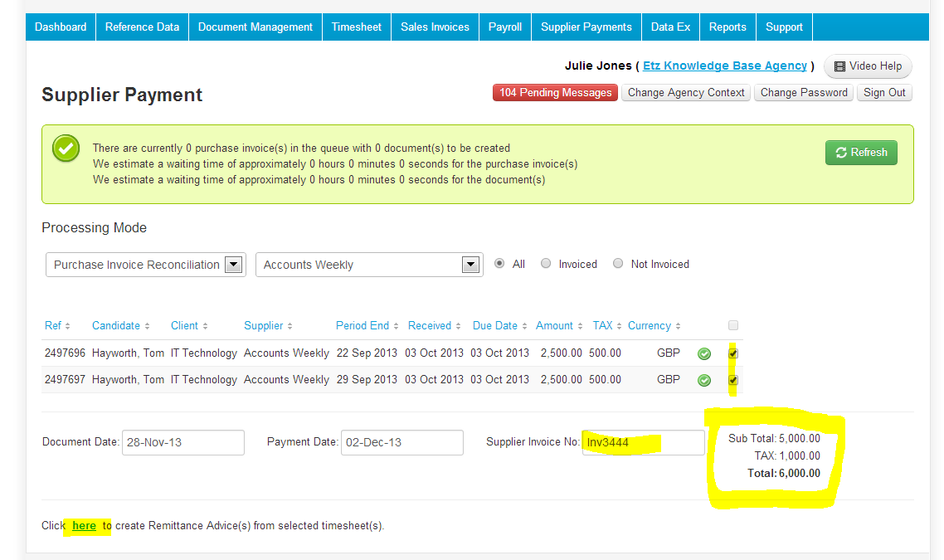Open the Purchase Invoice Reconciliation dropdown
The height and width of the screenshot is (560, 944).
coord(146,265)
